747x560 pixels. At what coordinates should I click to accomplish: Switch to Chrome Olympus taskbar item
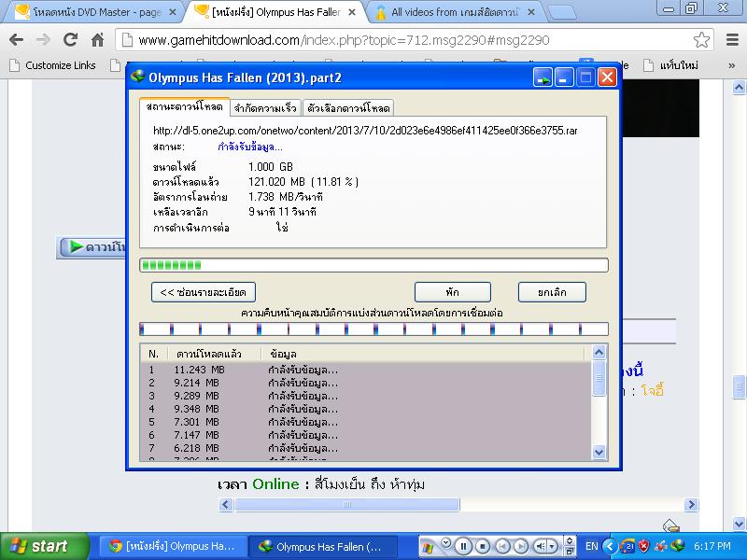[174, 546]
